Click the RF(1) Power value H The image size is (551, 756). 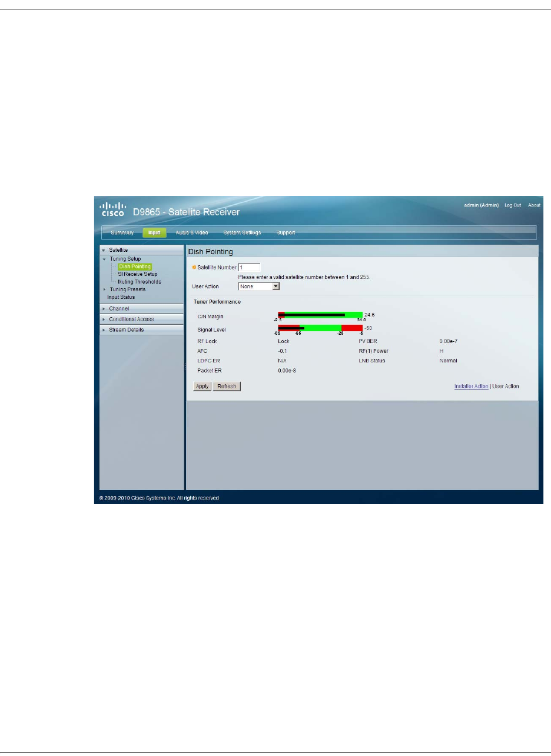coord(441,351)
